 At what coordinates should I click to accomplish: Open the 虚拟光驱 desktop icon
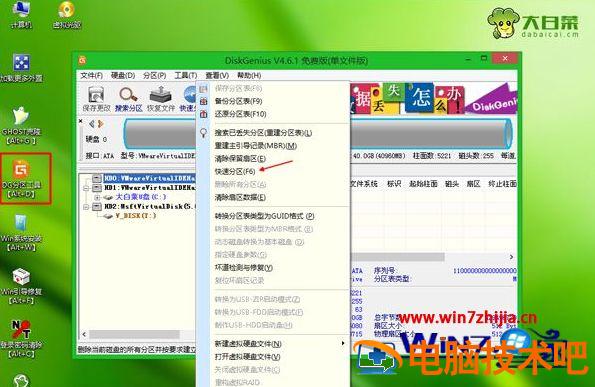67,14
